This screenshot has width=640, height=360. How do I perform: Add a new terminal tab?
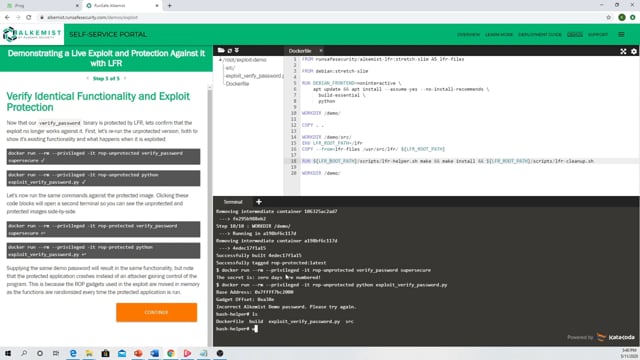[259, 202]
